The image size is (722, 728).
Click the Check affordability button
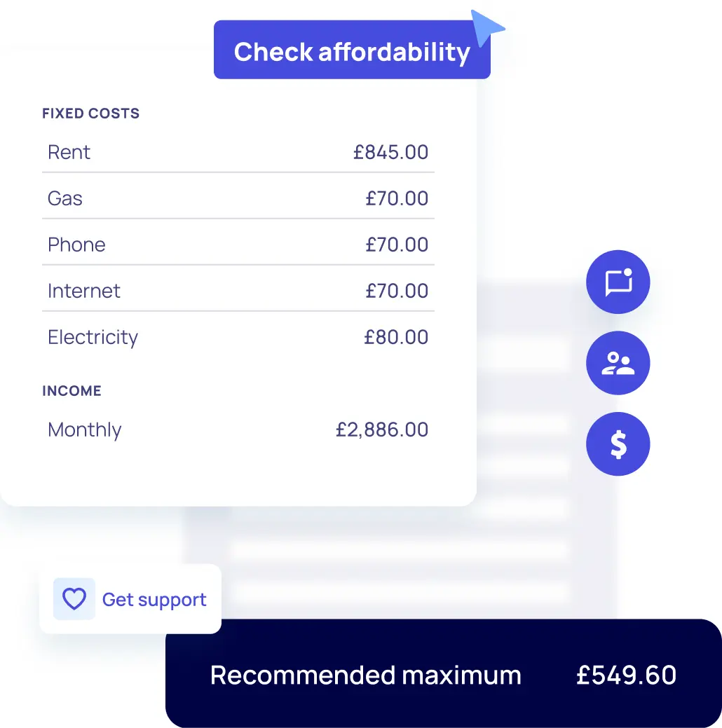352,50
